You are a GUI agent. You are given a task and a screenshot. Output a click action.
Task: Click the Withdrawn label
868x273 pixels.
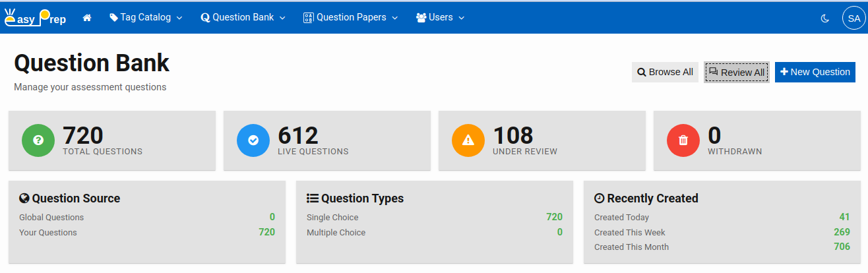coord(735,151)
